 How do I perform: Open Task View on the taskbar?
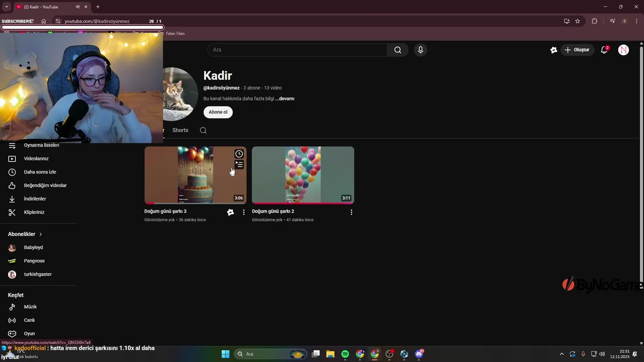315,354
